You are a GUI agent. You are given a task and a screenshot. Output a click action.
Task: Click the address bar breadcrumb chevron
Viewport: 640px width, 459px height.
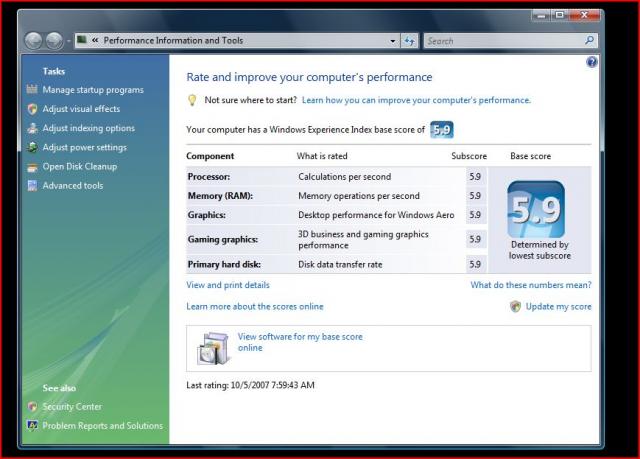(95, 40)
